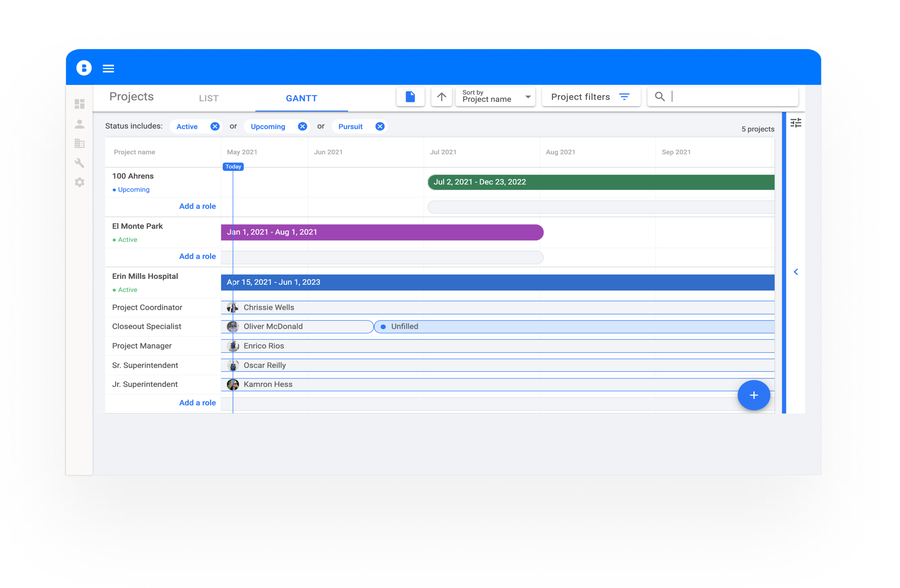The width and height of the screenshot is (900, 588).
Task: Click the floating plus button to add a project
Action: 754,395
